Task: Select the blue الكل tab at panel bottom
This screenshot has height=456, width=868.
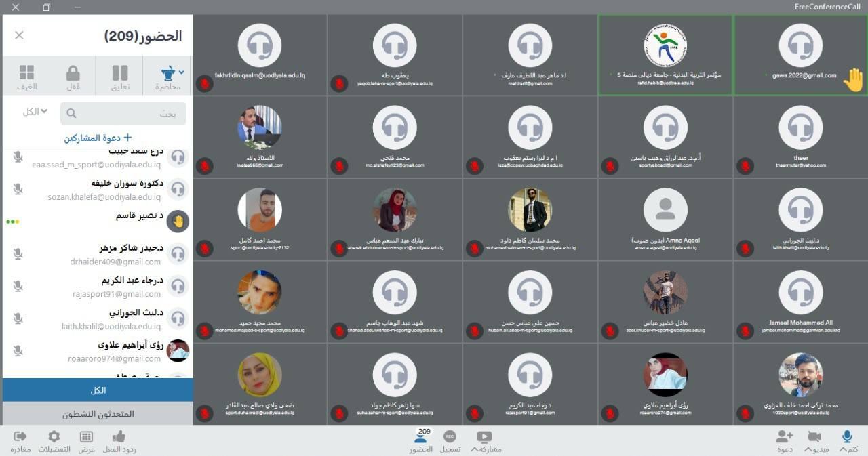Action: [x=98, y=390]
